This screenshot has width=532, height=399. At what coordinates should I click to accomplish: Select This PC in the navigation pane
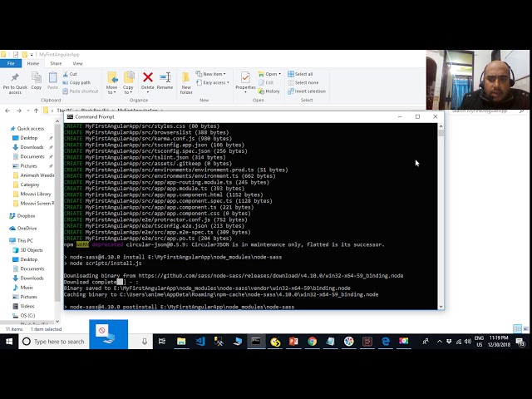coord(25,240)
